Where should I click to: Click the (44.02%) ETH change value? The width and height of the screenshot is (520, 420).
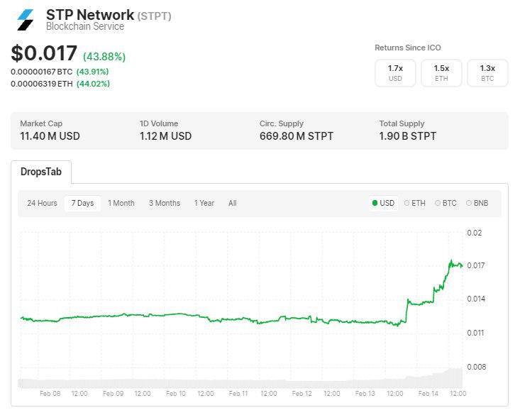click(x=93, y=84)
